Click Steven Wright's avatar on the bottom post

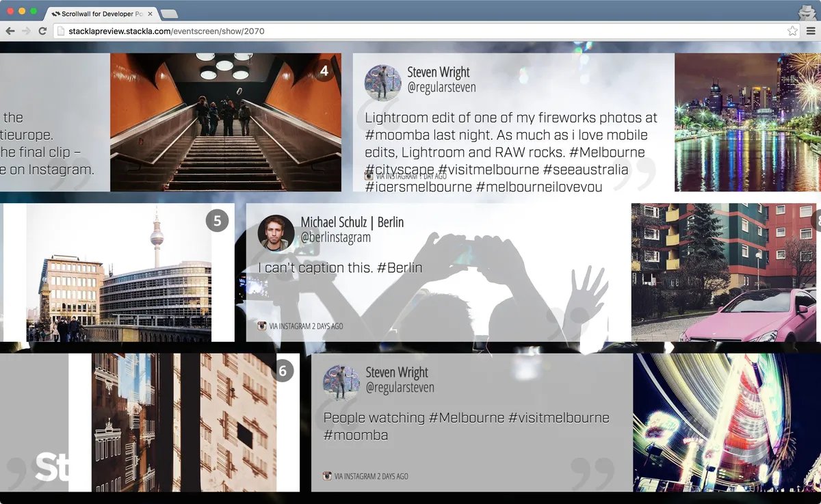341,382
